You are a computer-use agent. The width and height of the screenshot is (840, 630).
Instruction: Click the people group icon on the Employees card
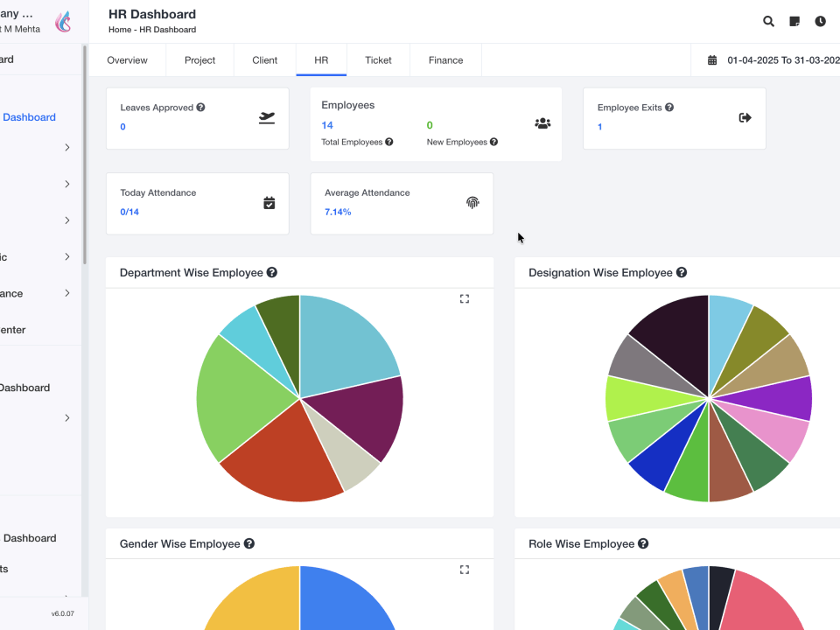(542, 123)
